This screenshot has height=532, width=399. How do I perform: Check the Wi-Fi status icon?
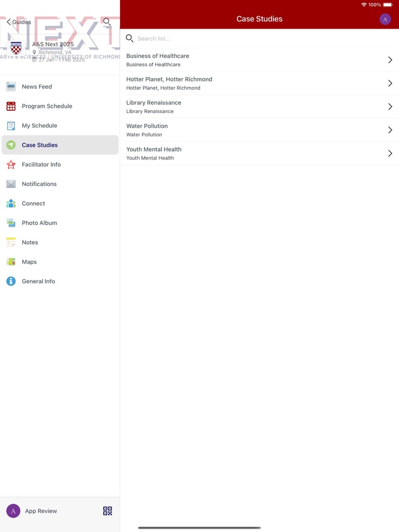pos(364,4)
